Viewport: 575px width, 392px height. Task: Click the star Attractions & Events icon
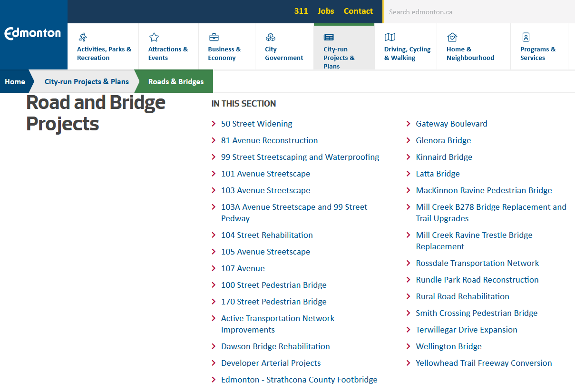(x=154, y=37)
